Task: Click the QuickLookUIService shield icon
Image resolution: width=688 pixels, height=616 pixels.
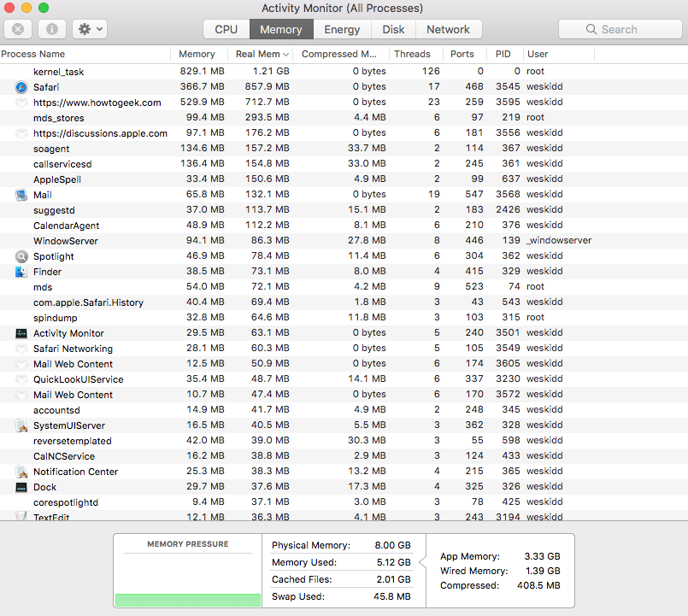Action: point(21,379)
